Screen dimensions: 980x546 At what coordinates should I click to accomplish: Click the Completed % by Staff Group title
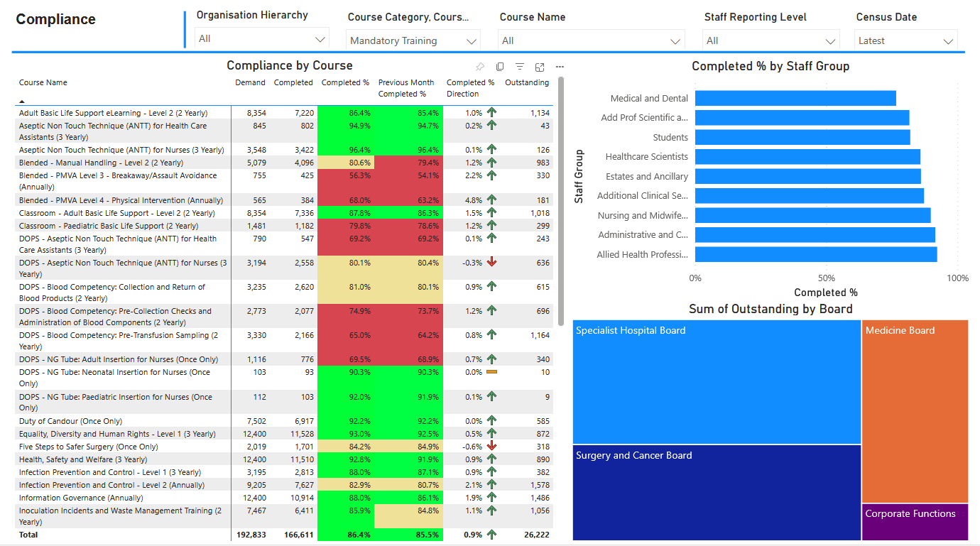[x=771, y=66]
